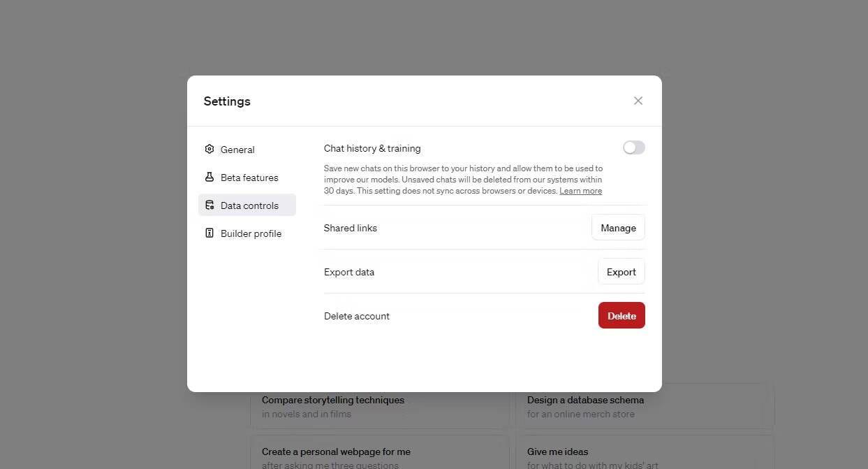
Task: Toggle Chat history & training switch
Action: [x=633, y=147]
